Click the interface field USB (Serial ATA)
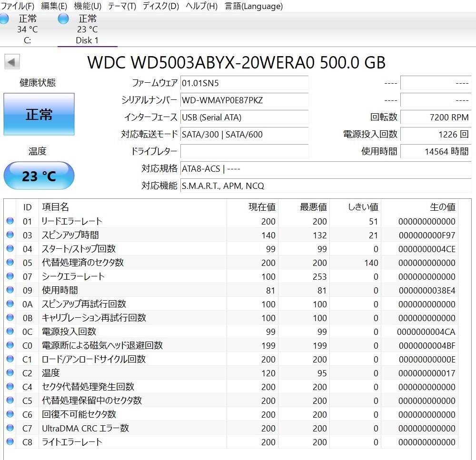 click(244, 117)
